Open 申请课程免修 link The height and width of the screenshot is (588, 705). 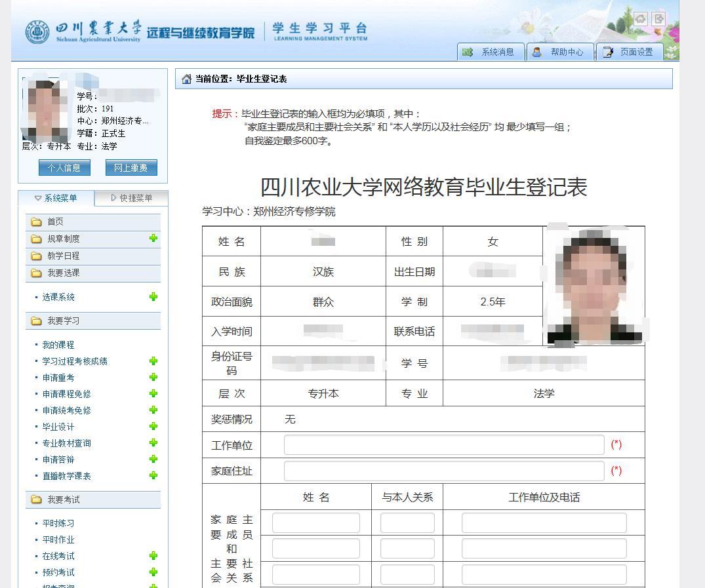click(x=66, y=394)
